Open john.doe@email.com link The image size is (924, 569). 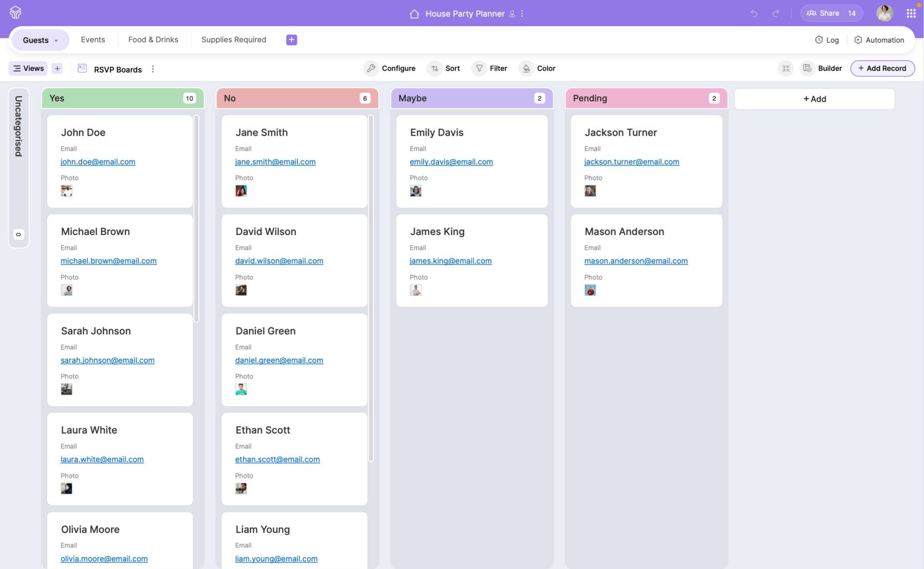tap(98, 162)
